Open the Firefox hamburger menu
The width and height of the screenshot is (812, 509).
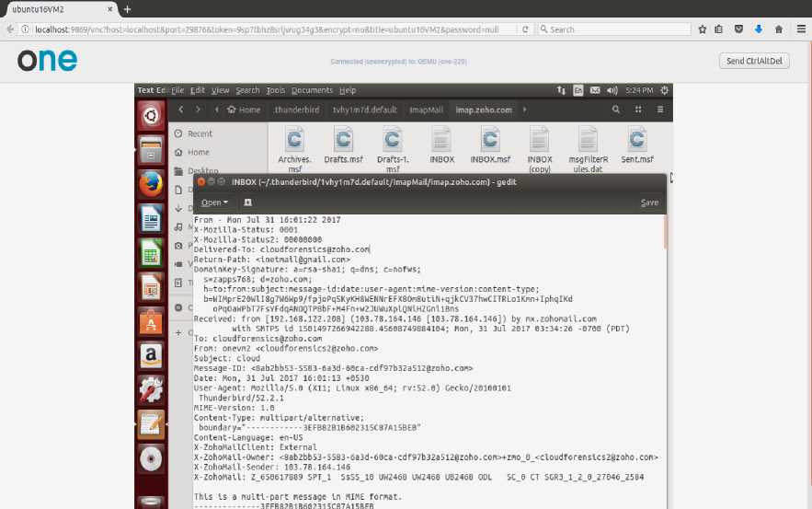(x=801, y=29)
